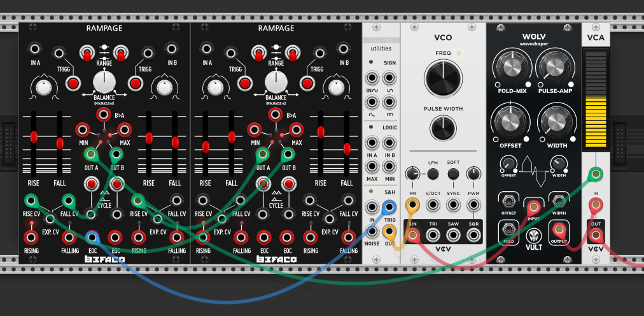Click the WOLV OFFSET CV jack
This screenshot has width=644, height=316.
pos(508,202)
